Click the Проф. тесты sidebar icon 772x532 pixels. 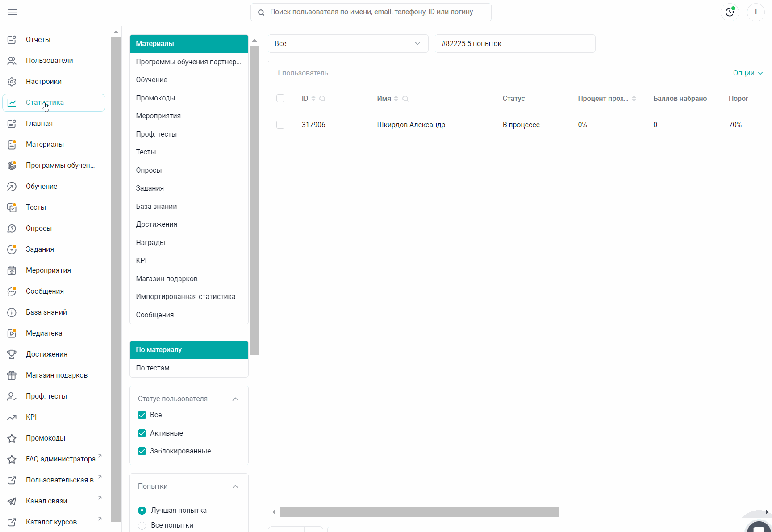12,396
